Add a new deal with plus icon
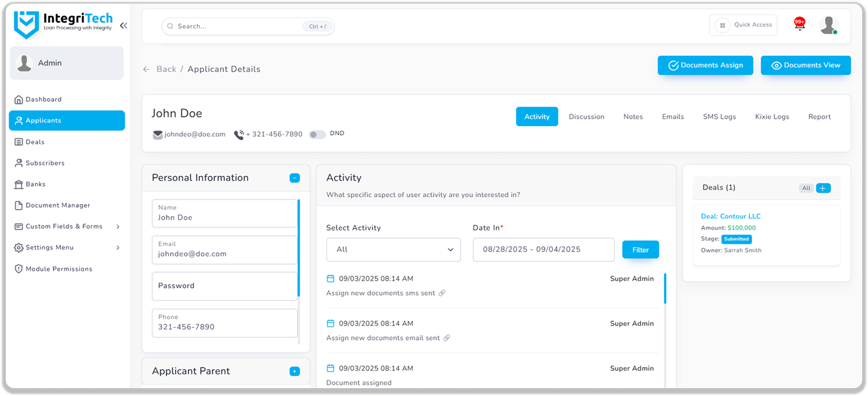 [x=824, y=188]
